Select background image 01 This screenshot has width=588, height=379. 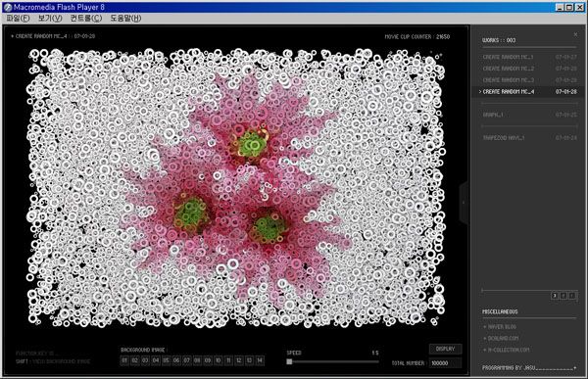point(124,360)
